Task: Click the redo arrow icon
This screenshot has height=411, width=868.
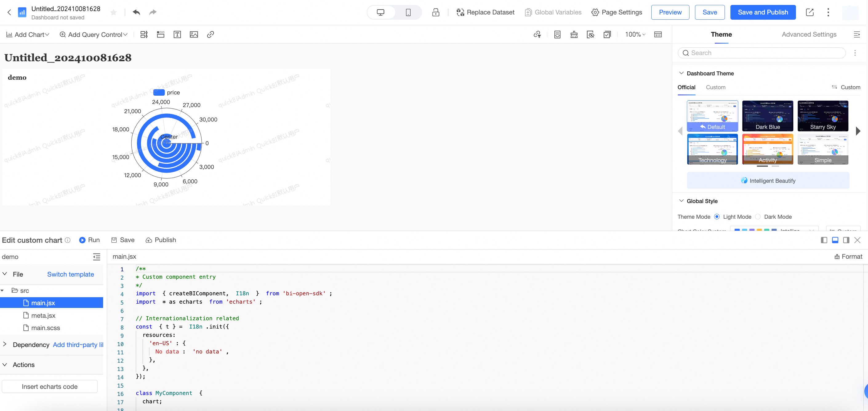Action: (153, 12)
